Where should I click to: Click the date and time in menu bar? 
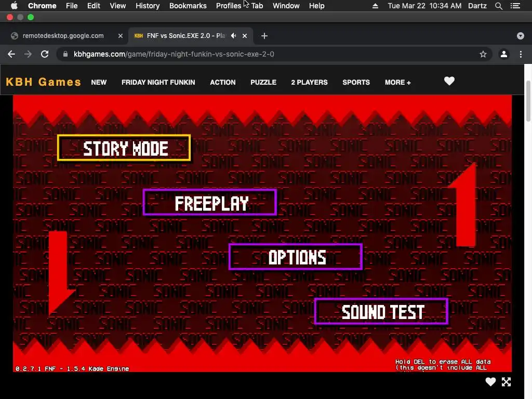[424, 6]
